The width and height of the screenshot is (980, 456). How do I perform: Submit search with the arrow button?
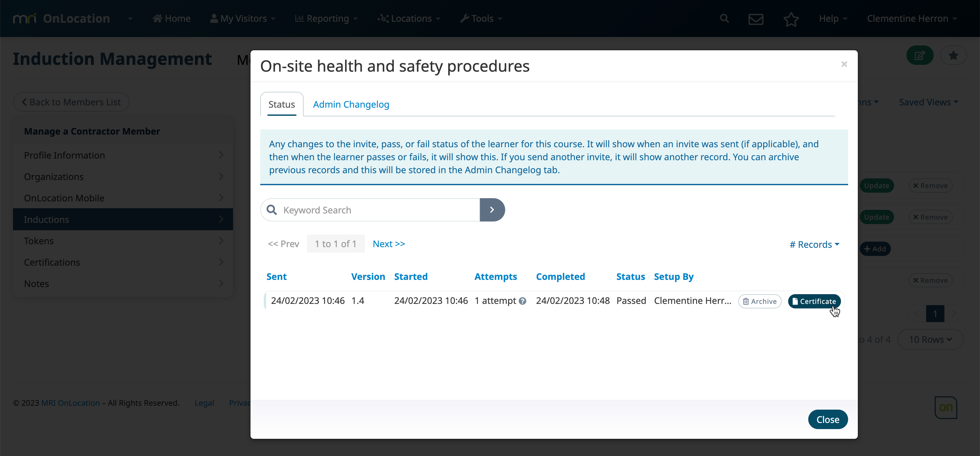(x=492, y=210)
